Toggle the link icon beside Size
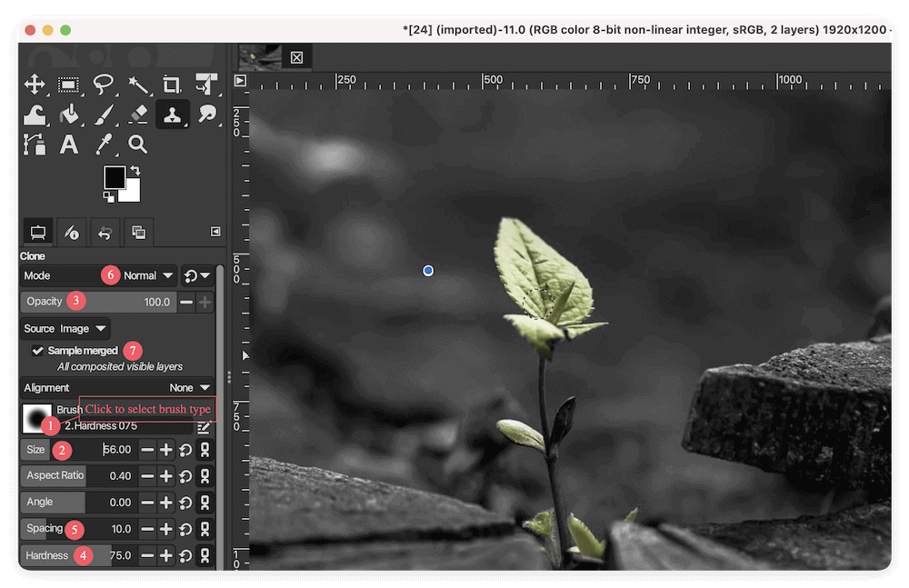The height and width of the screenshot is (588, 909). pyautogui.click(x=206, y=449)
